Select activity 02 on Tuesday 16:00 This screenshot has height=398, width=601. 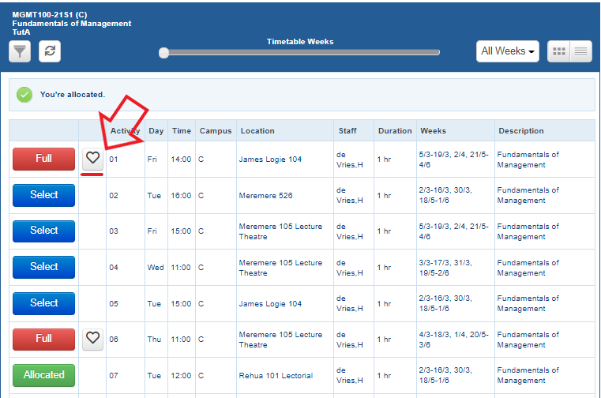[44, 195]
